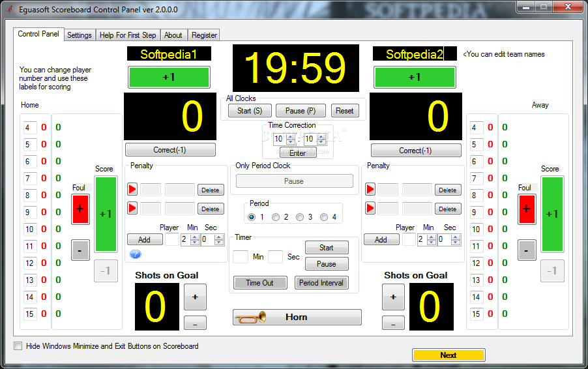Select Period 1 radio button
This screenshot has height=369, width=588.
(252, 217)
